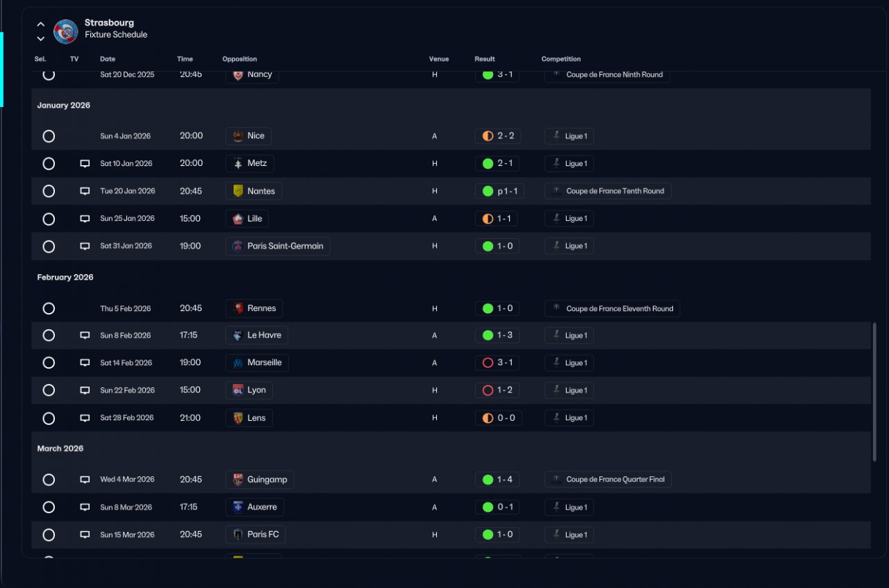This screenshot has height=588, width=889.
Task: Click the Marseille club badge icon
Action: click(238, 362)
